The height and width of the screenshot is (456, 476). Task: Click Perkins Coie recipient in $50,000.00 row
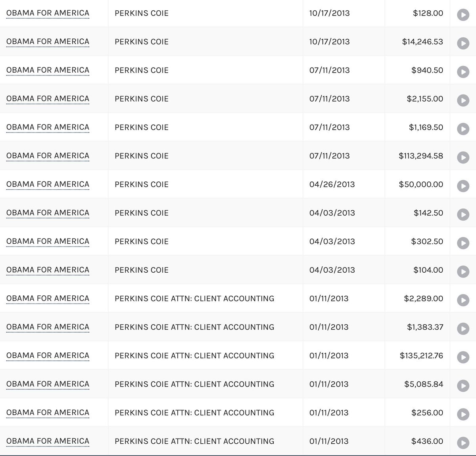(142, 185)
